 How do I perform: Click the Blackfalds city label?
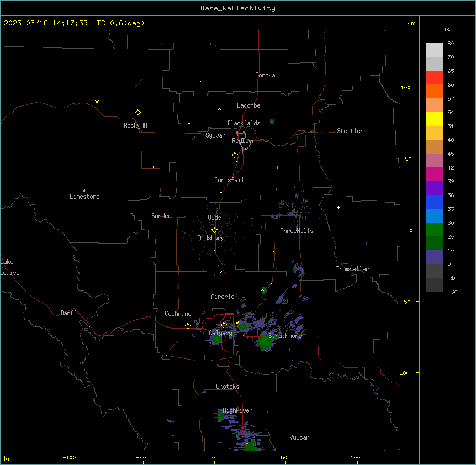click(x=244, y=123)
